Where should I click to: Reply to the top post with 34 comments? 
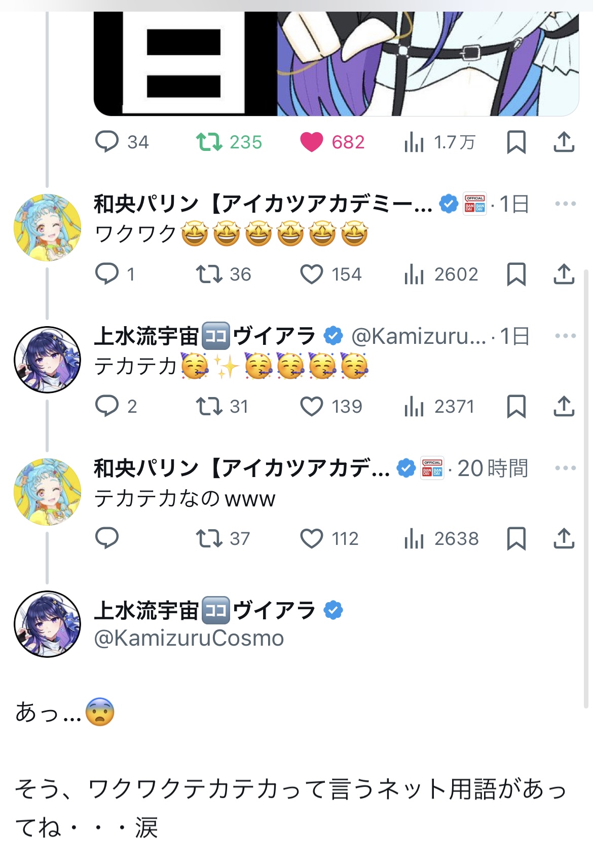pos(107,142)
